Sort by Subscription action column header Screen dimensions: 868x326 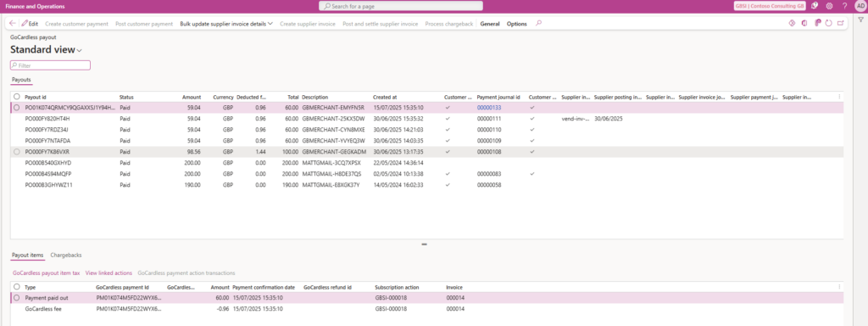click(397, 287)
